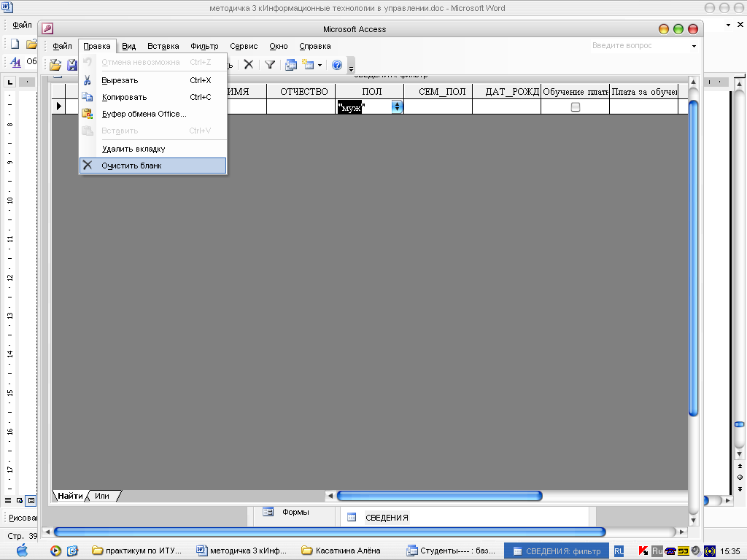
Task: Click the copy icon next to Копировать
Action: (x=88, y=97)
